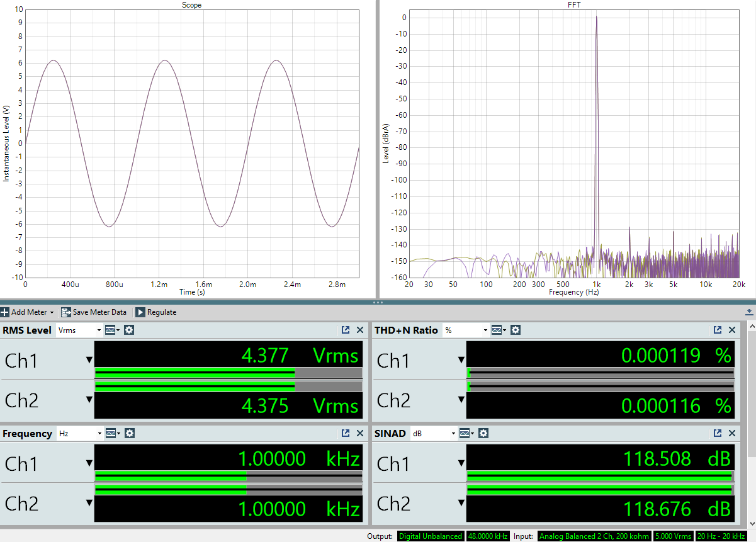Pop out the SINAD meter window
756x542 pixels.
click(x=718, y=433)
